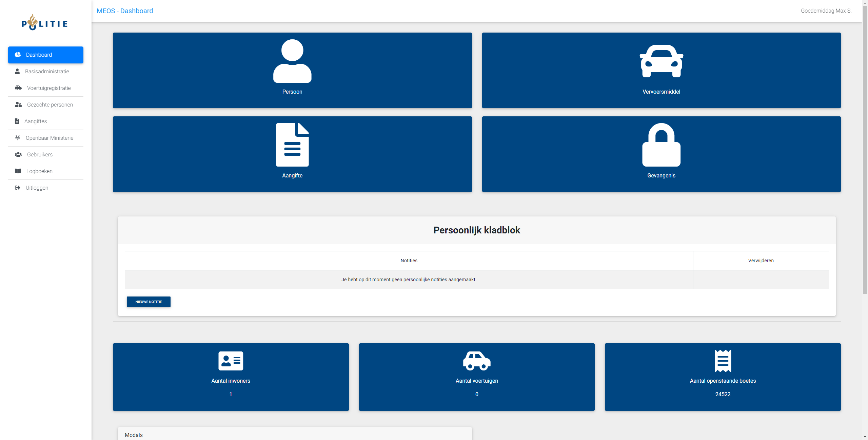The height and width of the screenshot is (440, 868).
Task: Click the MEOS - Dashboard header link
Action: coord(125,11)
